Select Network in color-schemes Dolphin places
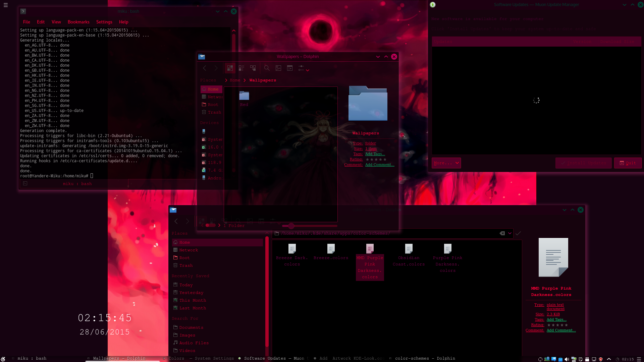The image size is (644, 362). pos(217,250)
